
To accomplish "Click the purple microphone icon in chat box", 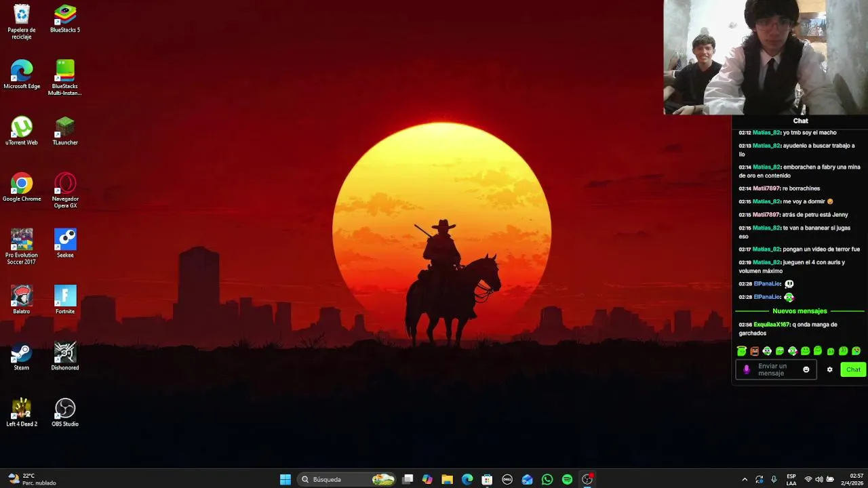I will tap(747, 369).
